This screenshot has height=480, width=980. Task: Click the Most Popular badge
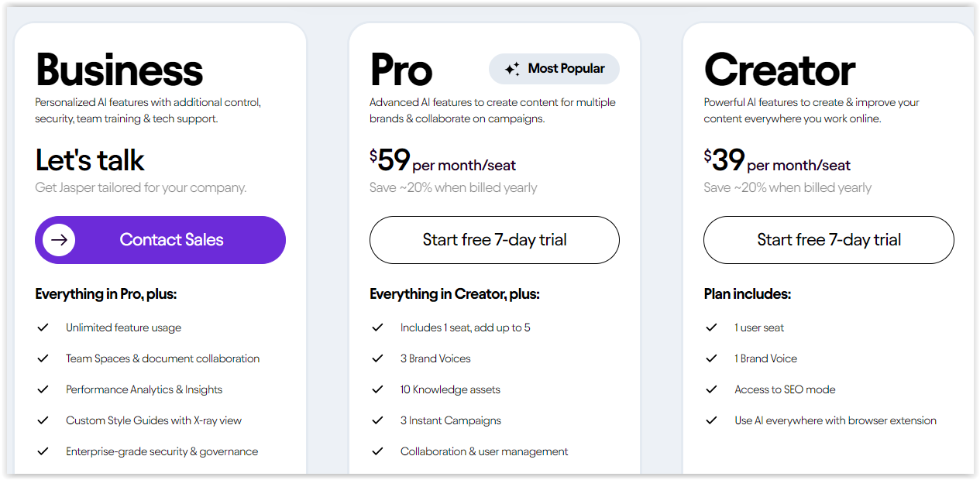(554, 69)
